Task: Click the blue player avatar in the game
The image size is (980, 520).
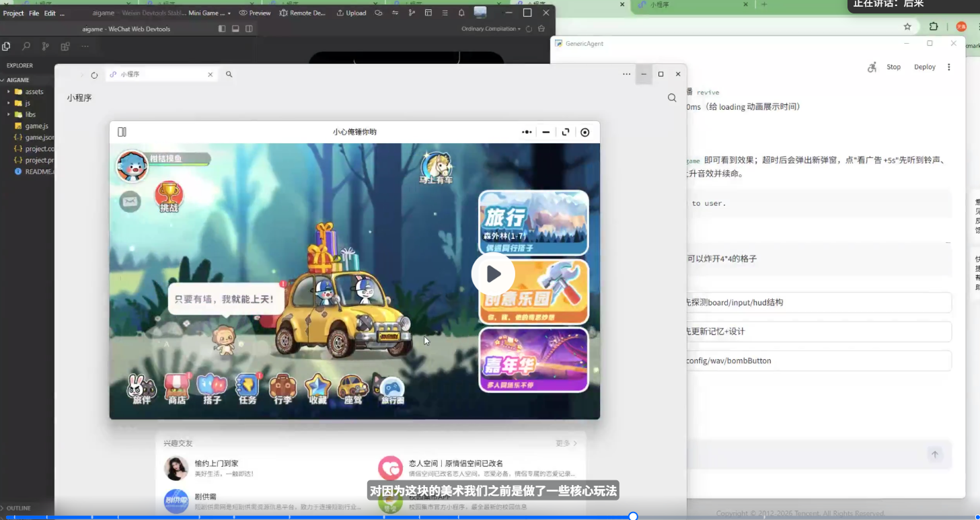Action: tap(132, 166)
